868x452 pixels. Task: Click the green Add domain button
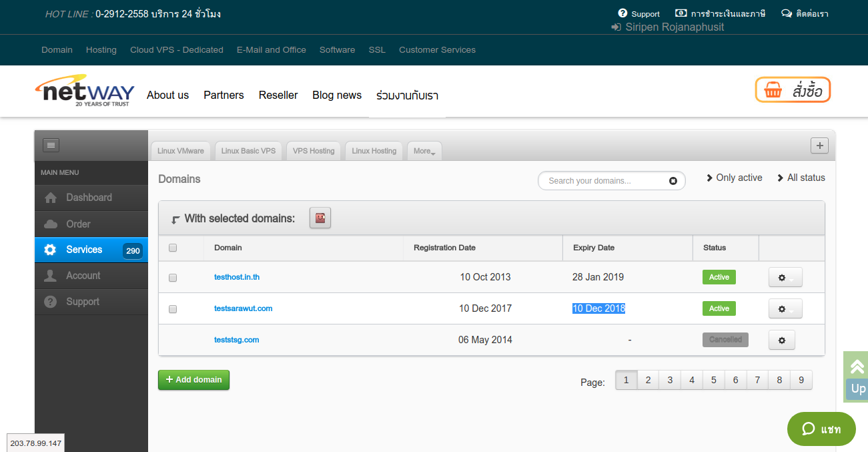click(x=193, y=380)
